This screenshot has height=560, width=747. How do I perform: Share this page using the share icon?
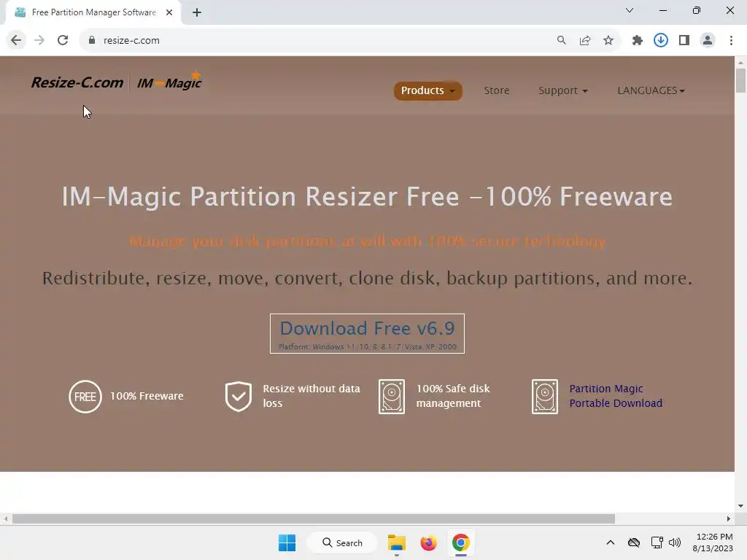point(585,41)
